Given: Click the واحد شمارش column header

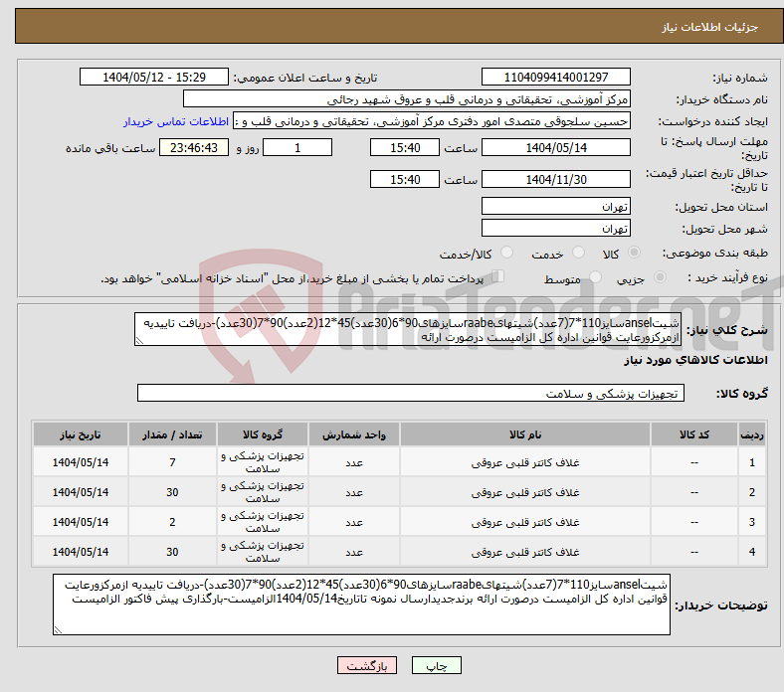Looking at the screenshot, I should (354, 434).
